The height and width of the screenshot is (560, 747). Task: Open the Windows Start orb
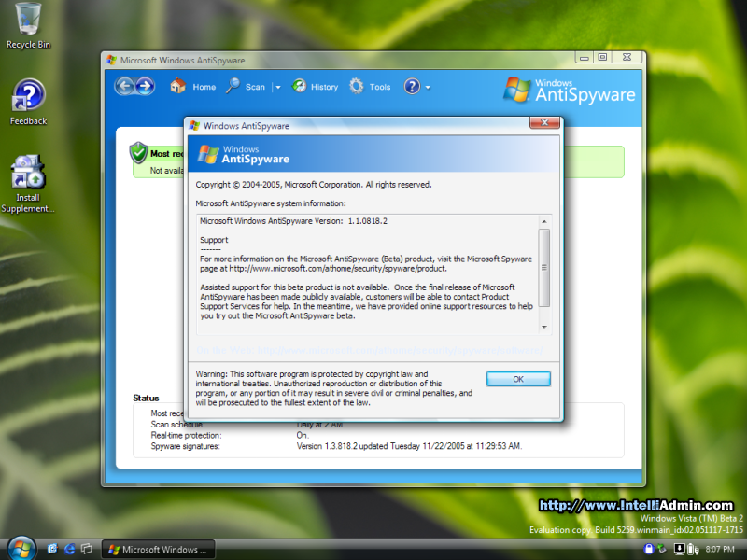pos(21,549)
